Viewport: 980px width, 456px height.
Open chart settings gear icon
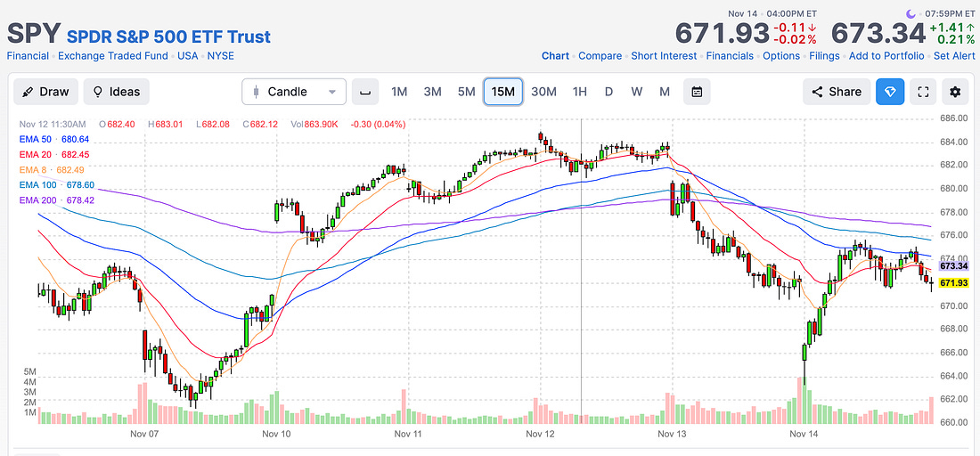(x=955, y=92)
